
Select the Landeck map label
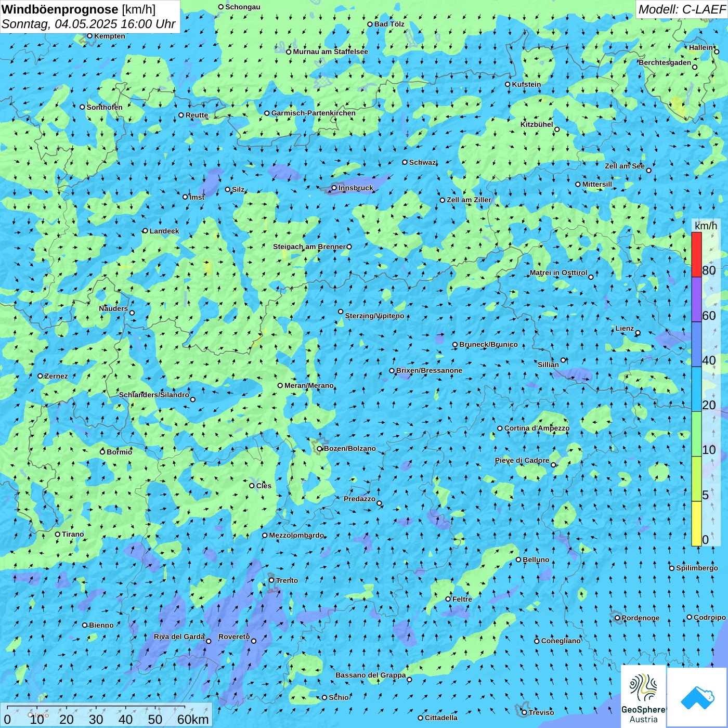tap(164, 231)
